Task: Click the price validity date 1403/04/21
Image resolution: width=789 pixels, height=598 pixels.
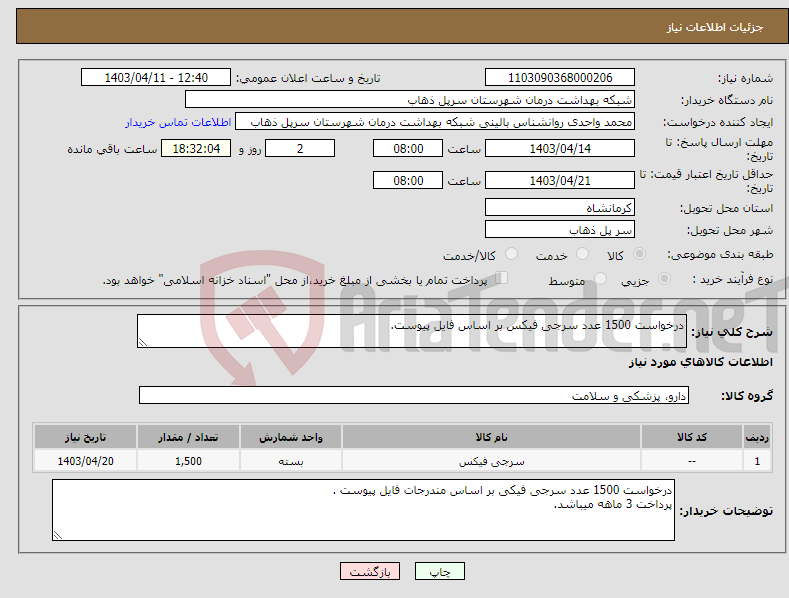Action: (x=560, y=180)
